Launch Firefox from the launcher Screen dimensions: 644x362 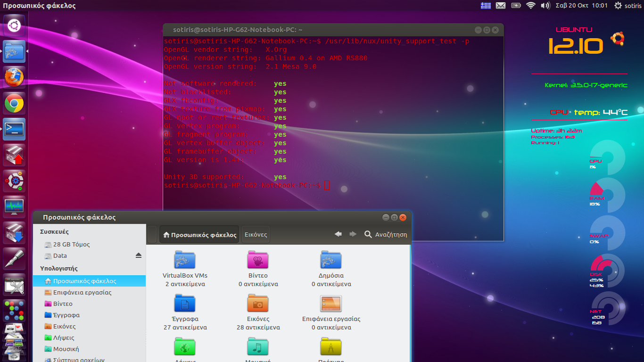(x=14, y=77)
